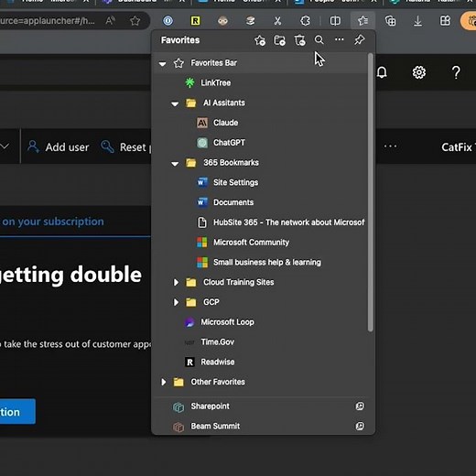Viewport: 476px width, 476px height.
Task: Open the Sharepoint workspace entry
Action: click(x=261, y=406)
